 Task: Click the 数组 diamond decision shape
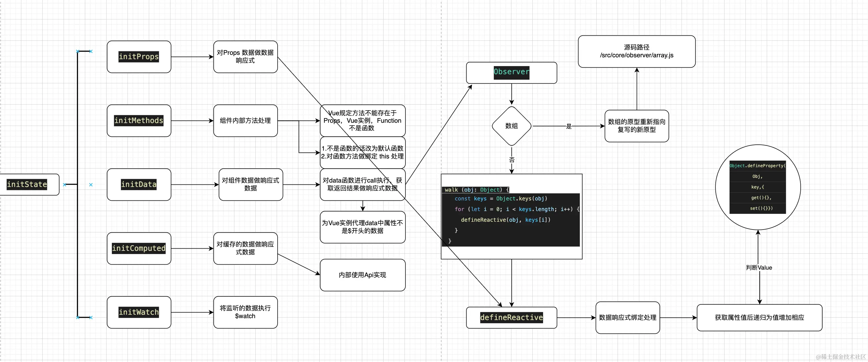[511, 126]
